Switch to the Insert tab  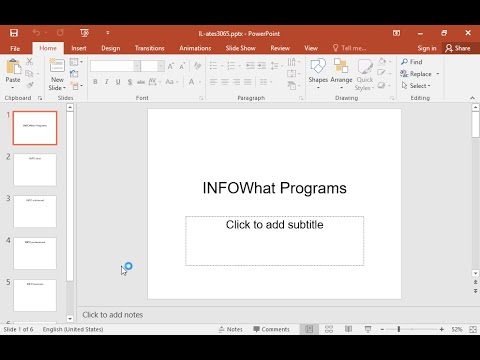(79, 48)
